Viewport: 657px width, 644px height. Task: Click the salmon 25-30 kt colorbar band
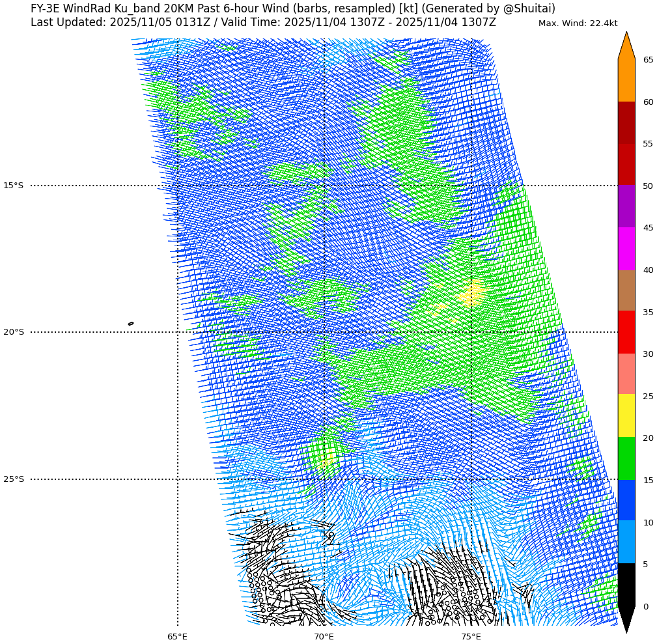point(626,374)
